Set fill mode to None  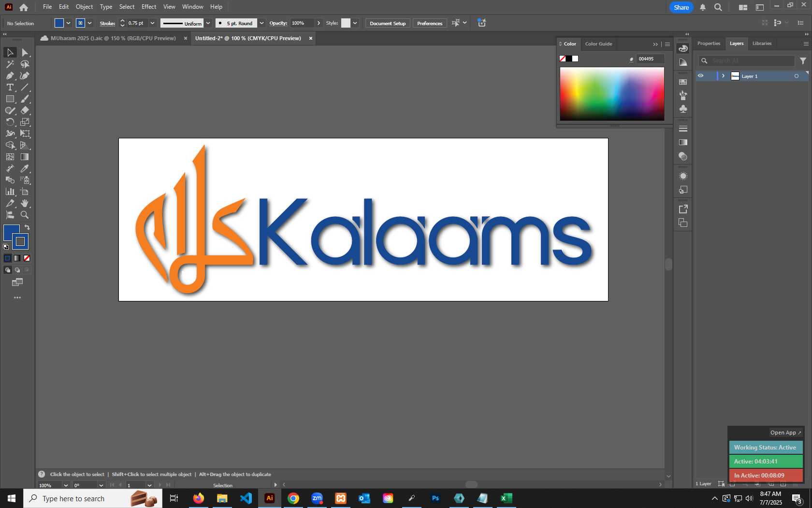(27, 258)
